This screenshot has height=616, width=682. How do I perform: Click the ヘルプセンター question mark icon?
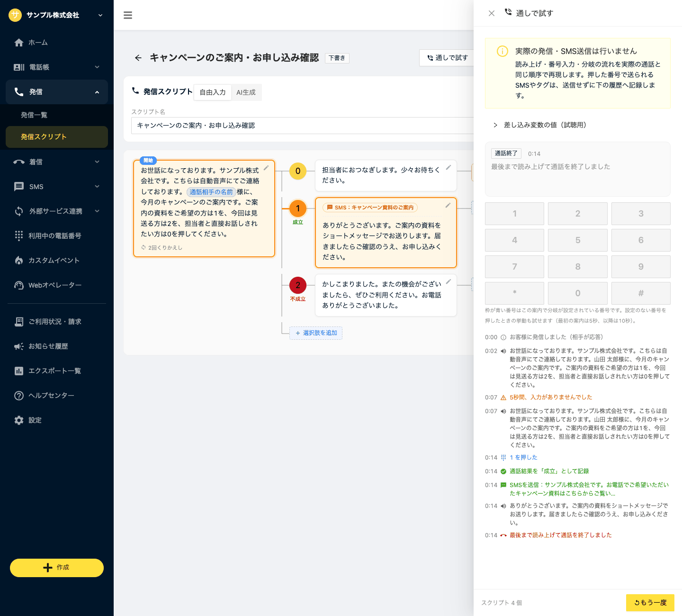[x=19, y=396]
